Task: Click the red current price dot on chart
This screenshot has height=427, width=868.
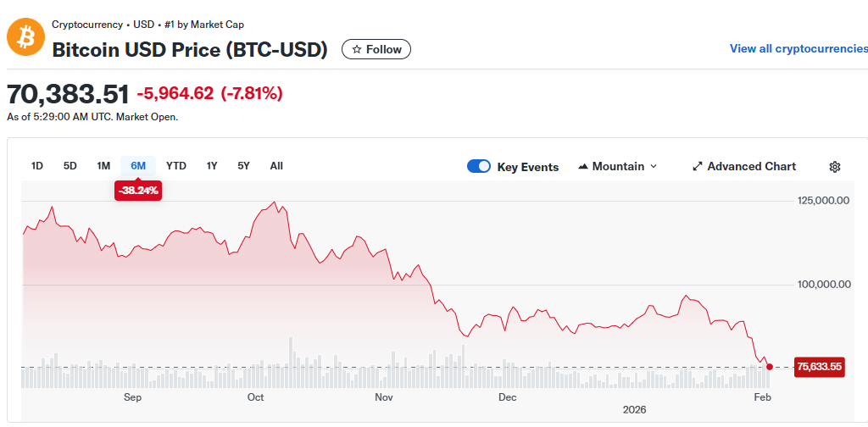Action: pos(770,367)
